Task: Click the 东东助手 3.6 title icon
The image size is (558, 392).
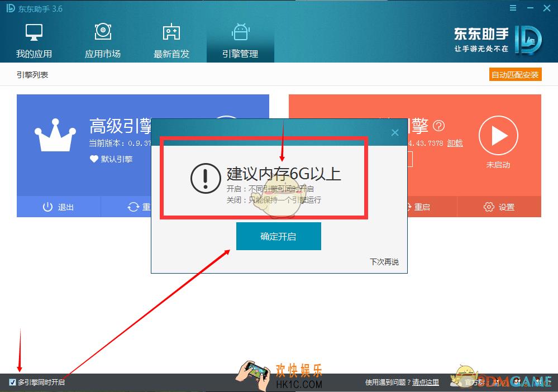Action: point(11,8)
